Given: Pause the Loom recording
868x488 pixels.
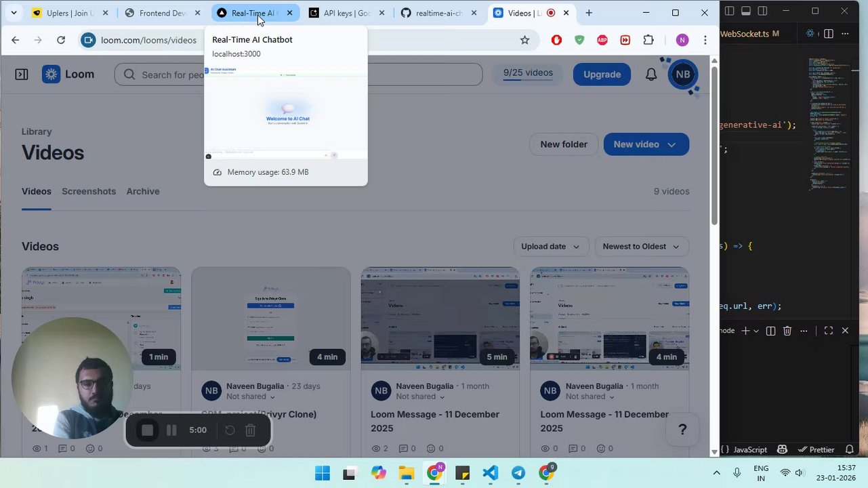Looking at the screenshot, I should point(171,430).
